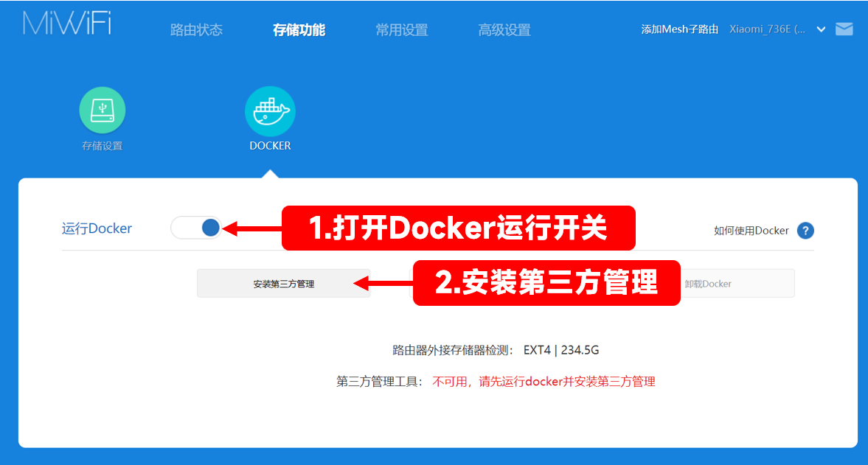Click the green USB drive circle icon

point(102,109)
